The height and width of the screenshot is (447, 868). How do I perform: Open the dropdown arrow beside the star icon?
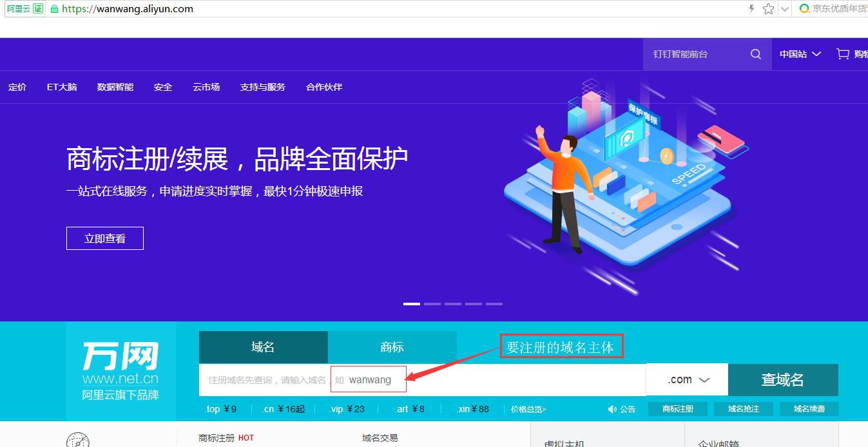784,9
